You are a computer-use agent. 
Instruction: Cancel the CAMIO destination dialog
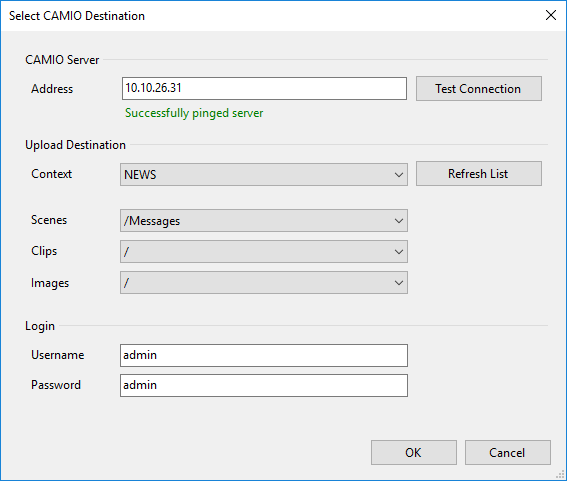[508, 452]
